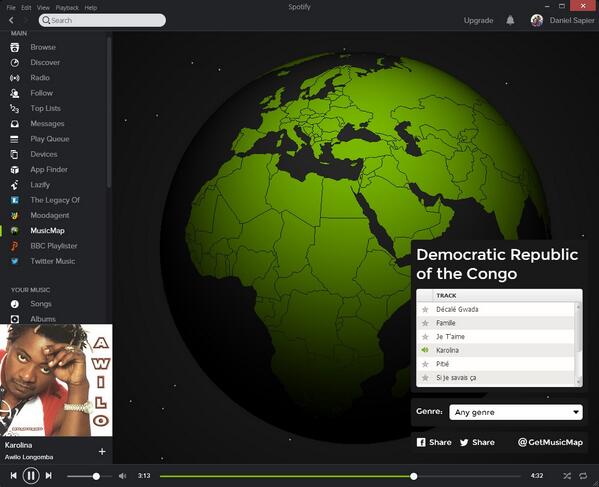Launch the Lazify app icon
Image resolution: width=599 pixels, height=487 pixels.
[x=15, y=185]
